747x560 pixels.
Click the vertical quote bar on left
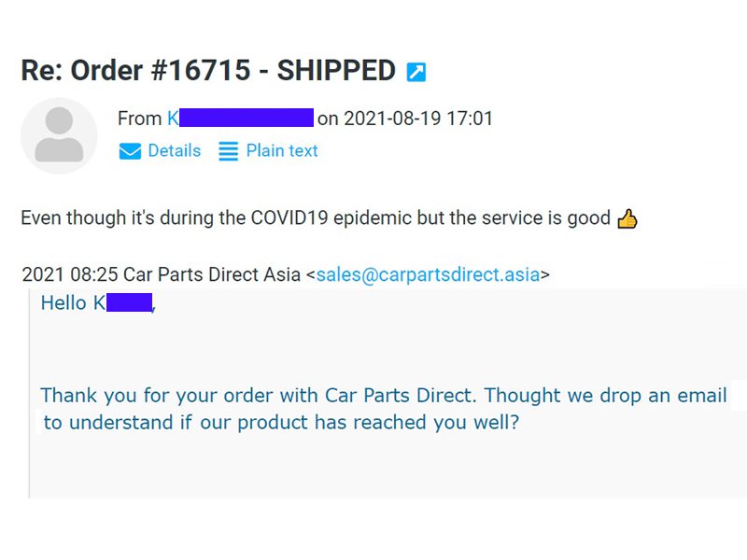point(29,393)
